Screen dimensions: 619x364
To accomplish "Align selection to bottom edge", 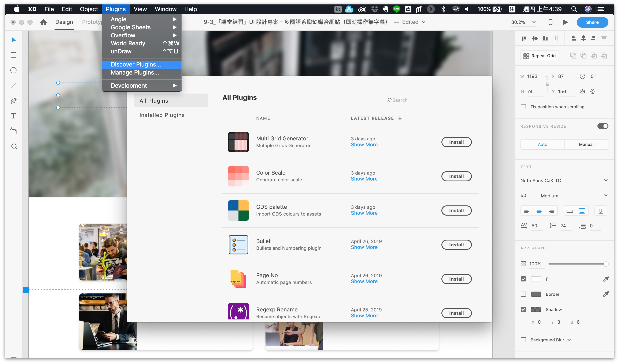I will click(x=545, y=38).
